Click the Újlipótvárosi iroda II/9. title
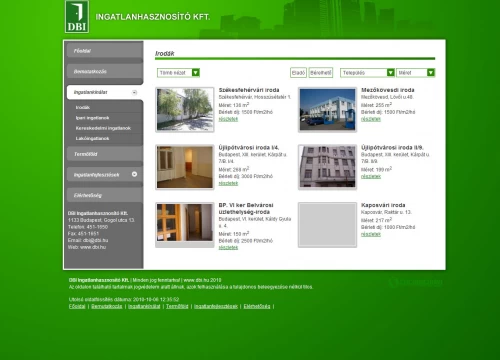Image resolution: width=500 pixels, height=360 pixels. pyautogui.click(x=392, y=147)
